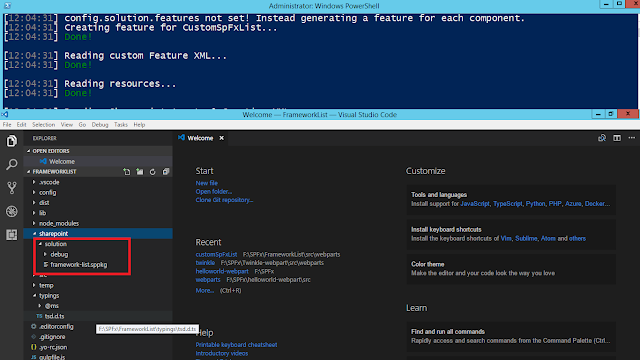Select the .gitignore file

98,337
